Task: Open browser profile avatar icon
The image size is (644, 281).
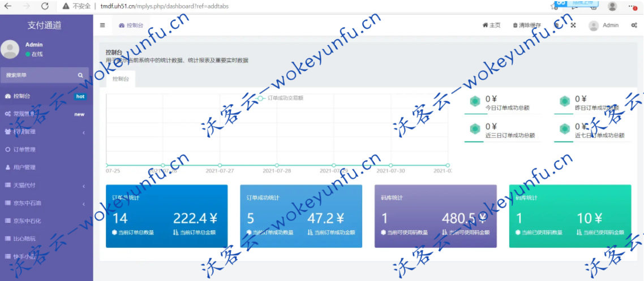Action: 612,6
